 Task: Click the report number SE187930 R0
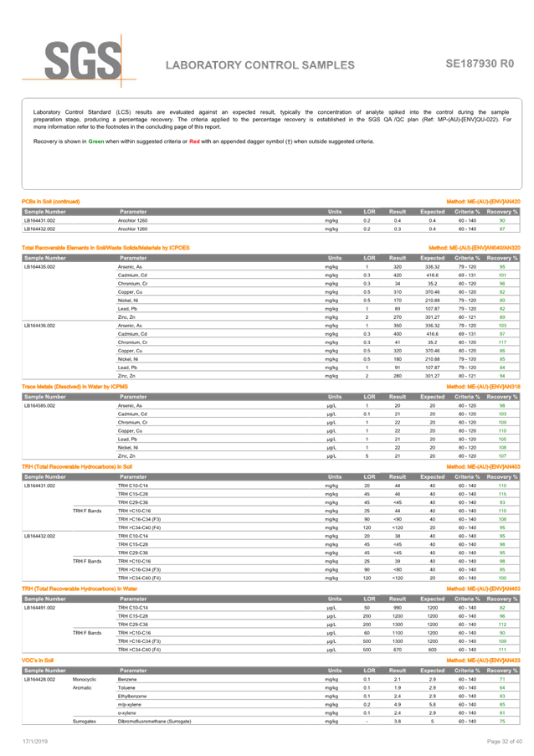(x=480, y=64)
